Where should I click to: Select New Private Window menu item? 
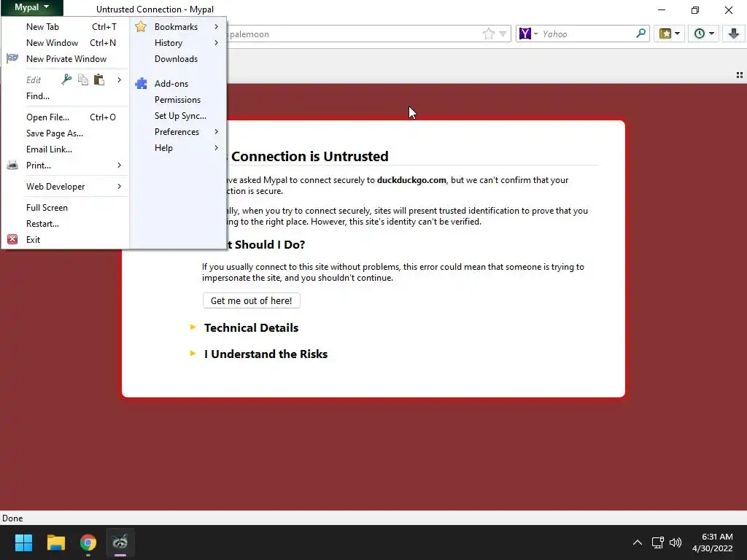[65, 58]
